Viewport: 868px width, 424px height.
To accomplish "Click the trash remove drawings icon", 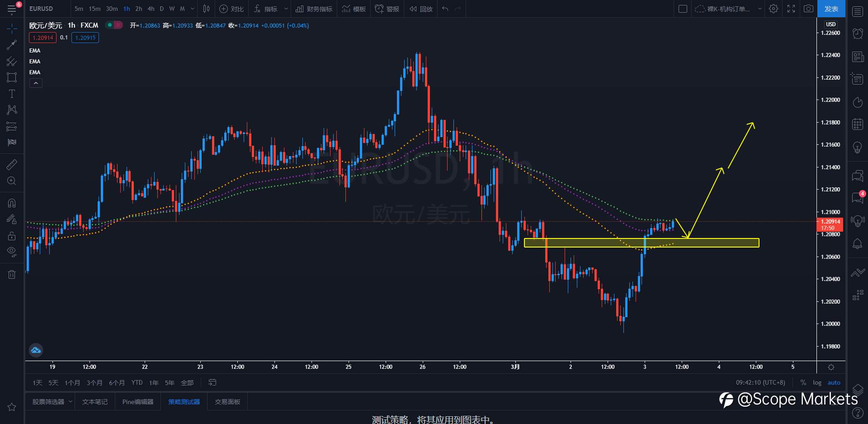I will tap(12, 274).
